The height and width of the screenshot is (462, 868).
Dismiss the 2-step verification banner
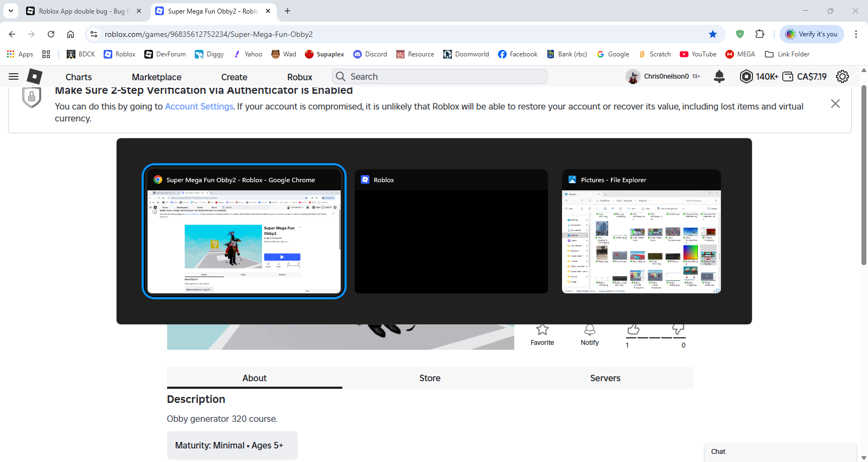click(835, 104)
